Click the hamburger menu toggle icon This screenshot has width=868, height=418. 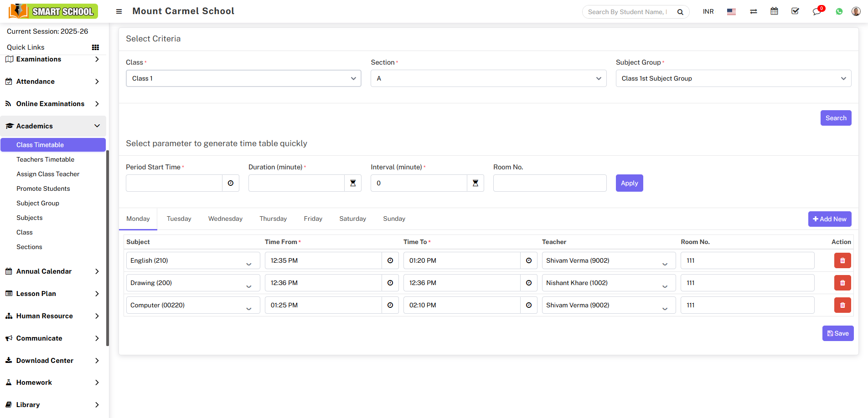(119, 11)
